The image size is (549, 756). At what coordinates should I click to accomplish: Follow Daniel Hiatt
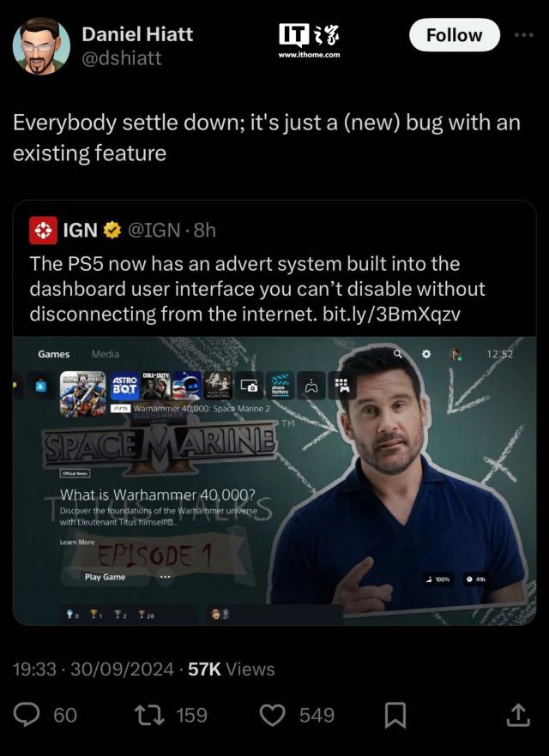[x=455, y=35]
